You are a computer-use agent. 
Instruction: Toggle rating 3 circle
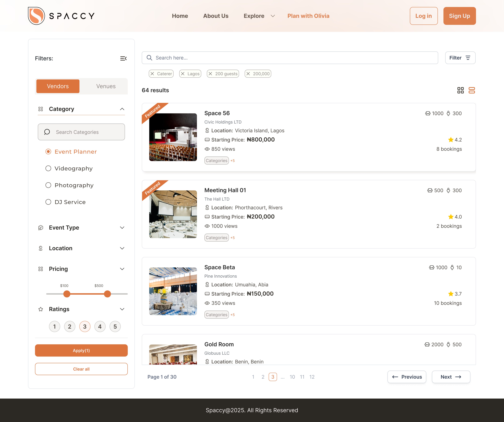click(x=85, y=326)
